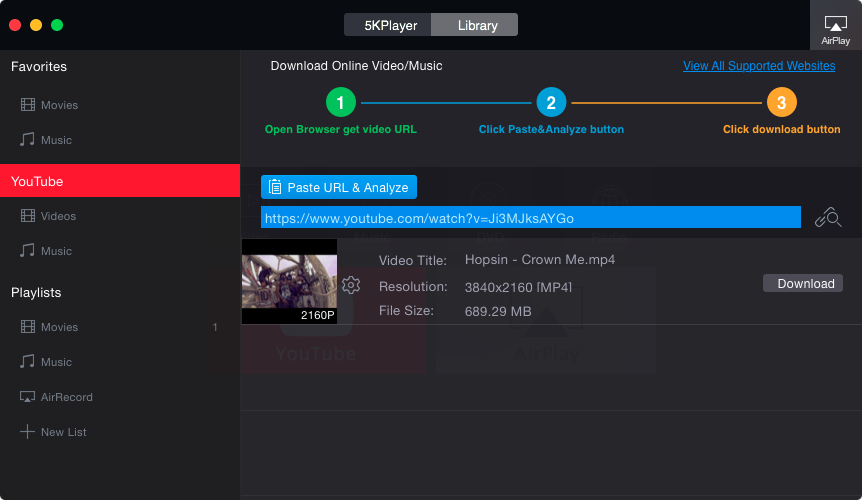The image size is (862, 500).
Task: Open the AirPlay button in top corner
Action: (835, 25)
